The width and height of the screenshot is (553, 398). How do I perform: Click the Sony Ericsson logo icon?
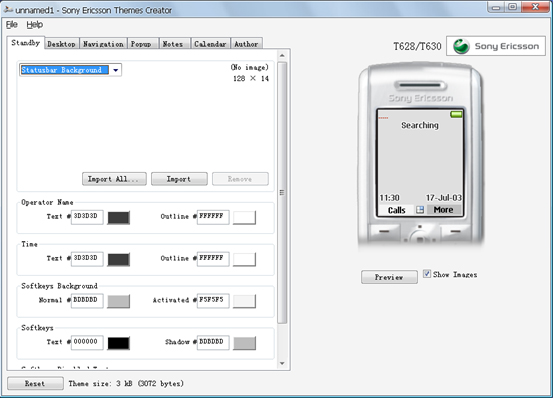[x=461, y=46]
